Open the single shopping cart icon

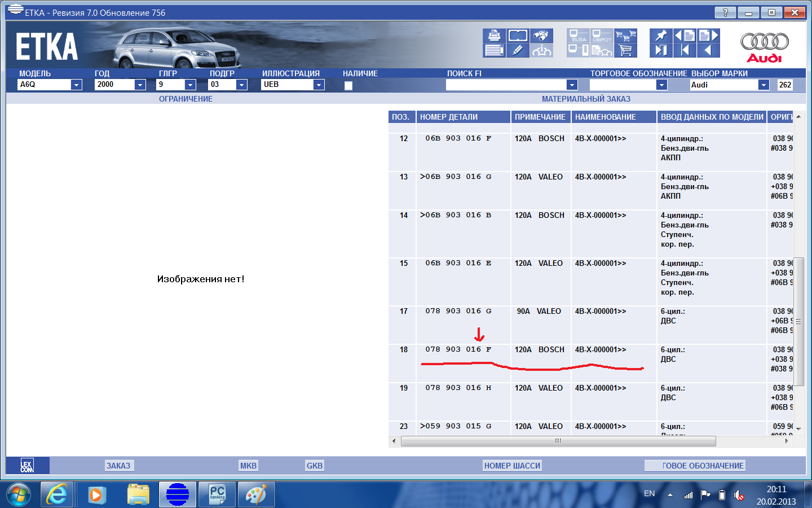click(x=625, y=50)
